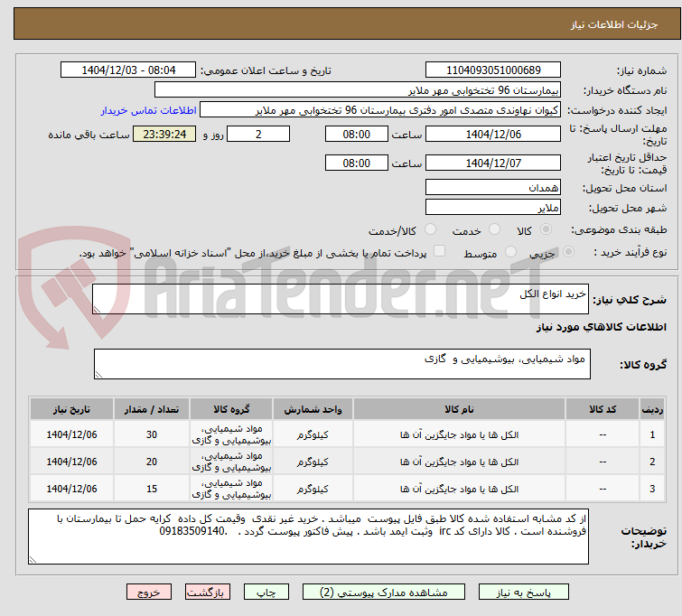
Task: Select the کالا radio button
Action: click(546, 229)
